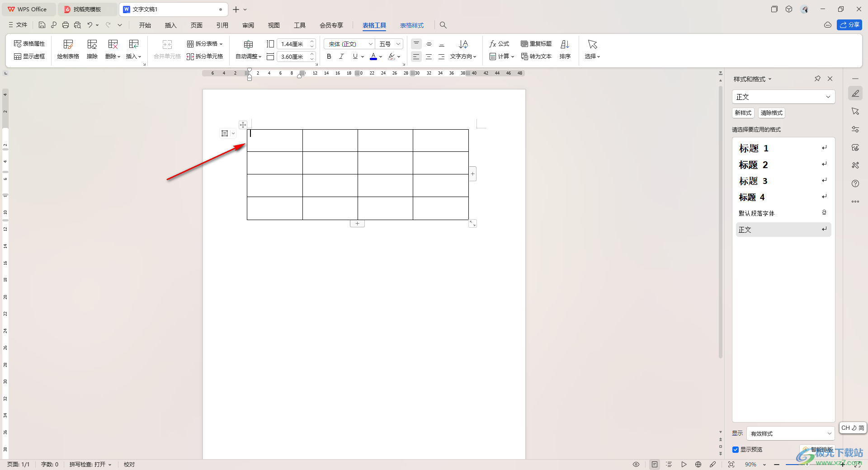Click the add row plus handle below table
This screenshot has height=470, width=868.
point(357,224)
